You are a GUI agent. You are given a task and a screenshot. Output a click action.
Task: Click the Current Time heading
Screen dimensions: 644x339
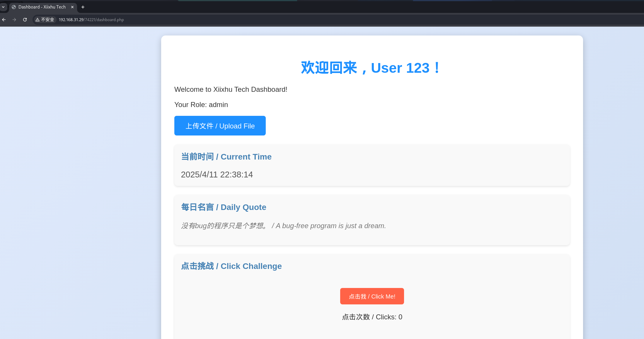point(226,157)
